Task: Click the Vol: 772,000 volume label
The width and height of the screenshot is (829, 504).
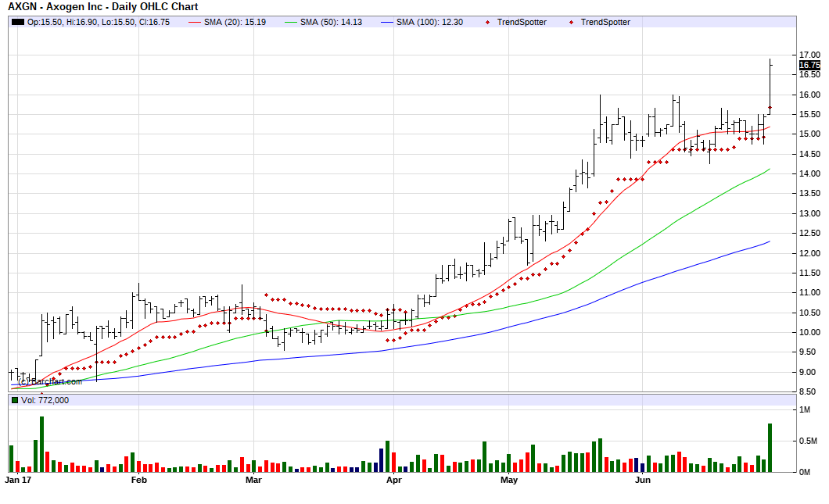Action: click(x=45, y=400)
